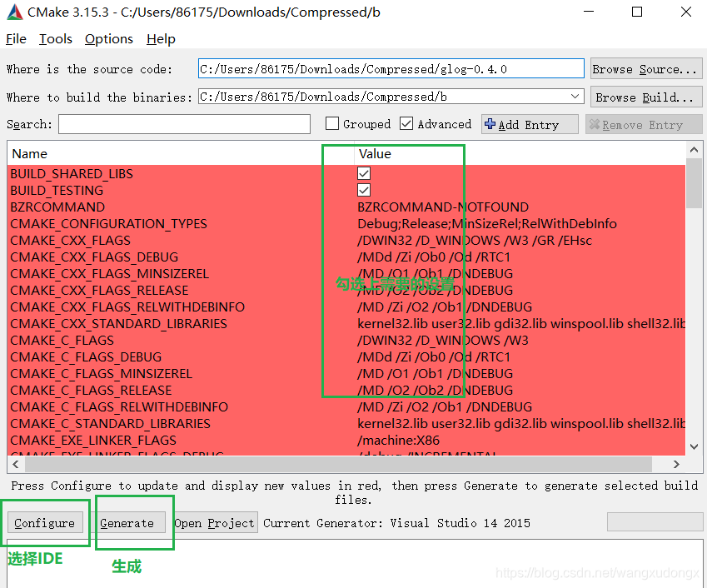Select the CMAKE_CXX_FLAGS entry name

tap(70, 241)
